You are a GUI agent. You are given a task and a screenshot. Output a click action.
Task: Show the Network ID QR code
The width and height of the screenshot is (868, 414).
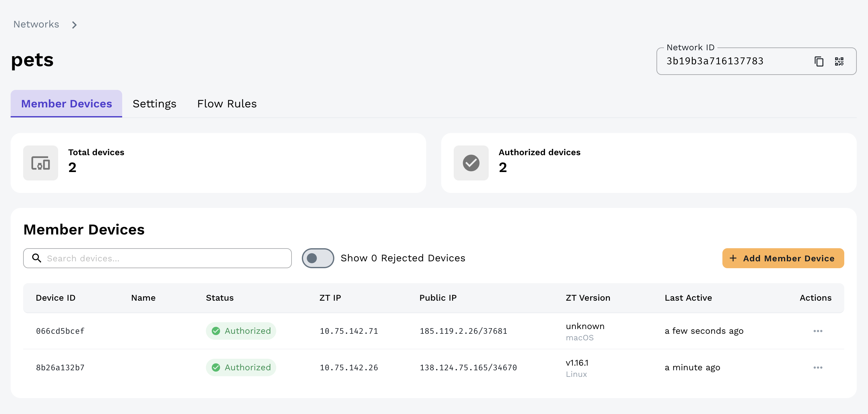[x=839, y=62]
